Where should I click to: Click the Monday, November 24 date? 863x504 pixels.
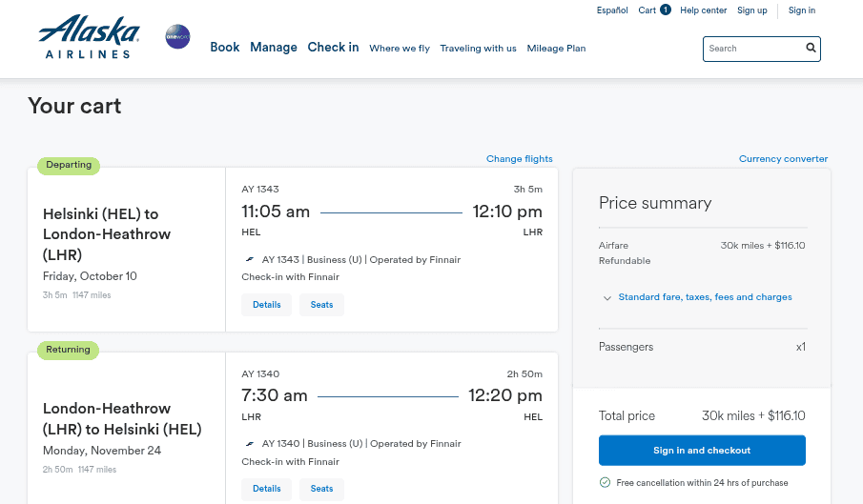[102, 450]
